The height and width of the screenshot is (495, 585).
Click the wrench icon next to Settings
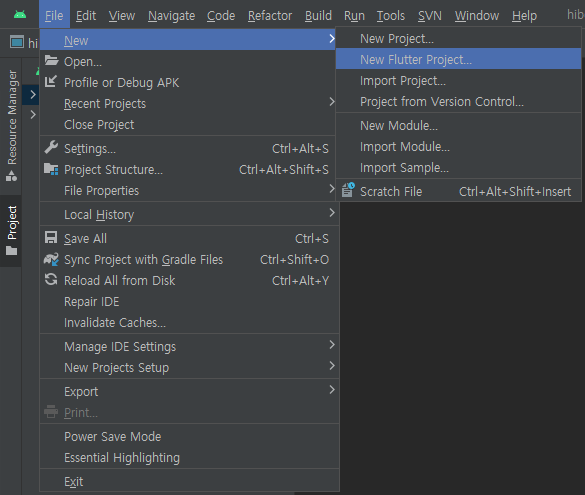coord(51,147)
